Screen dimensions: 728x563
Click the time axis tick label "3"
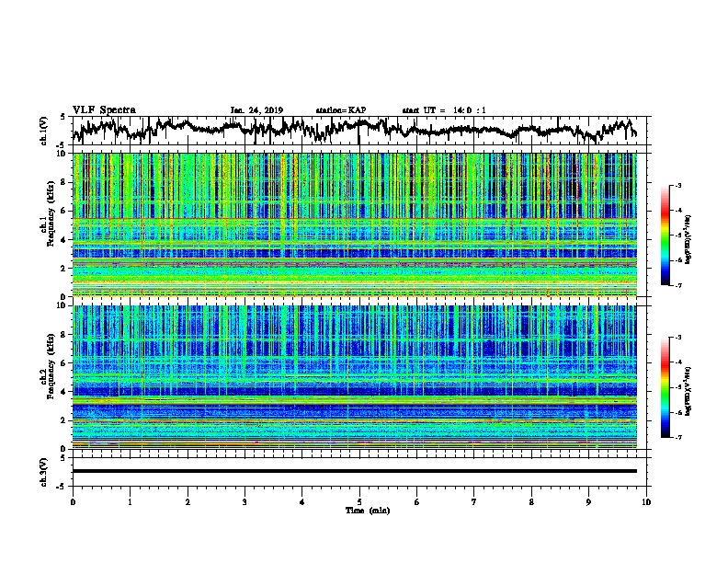tap(245, 502)
